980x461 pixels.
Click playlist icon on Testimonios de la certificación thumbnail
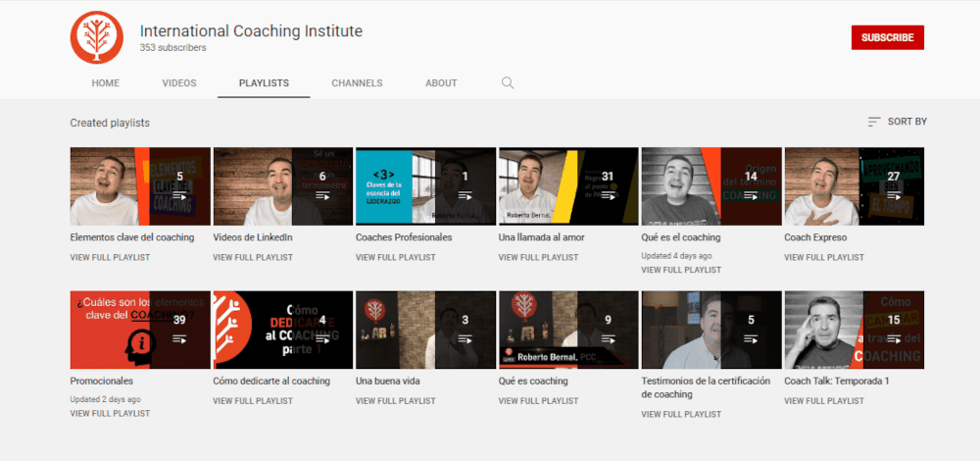(751, 339)
